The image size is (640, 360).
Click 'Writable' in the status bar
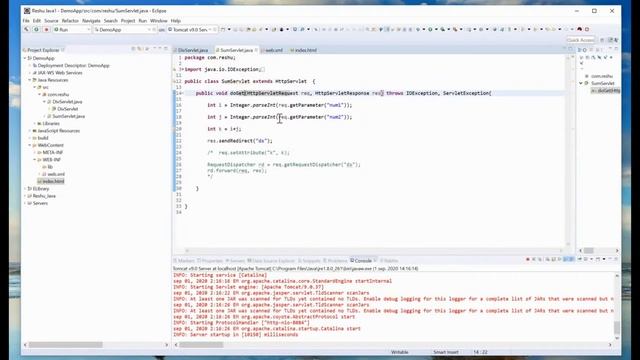click(400, 352)
